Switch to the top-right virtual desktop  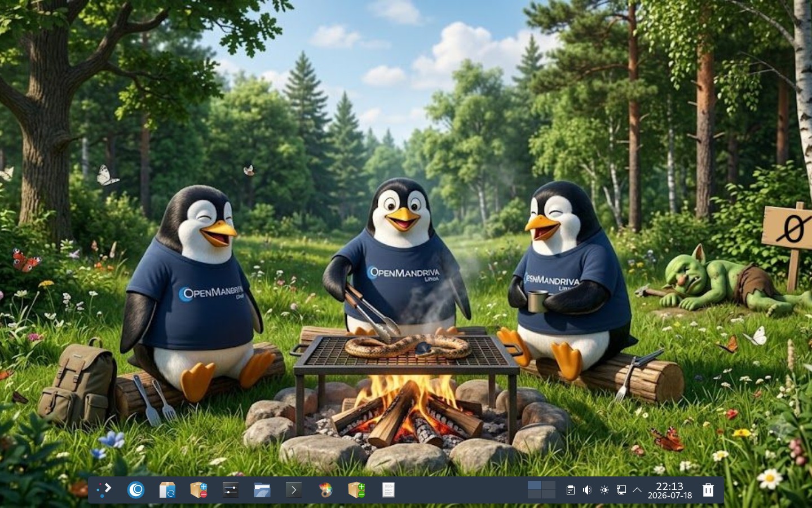click(549, 485)
